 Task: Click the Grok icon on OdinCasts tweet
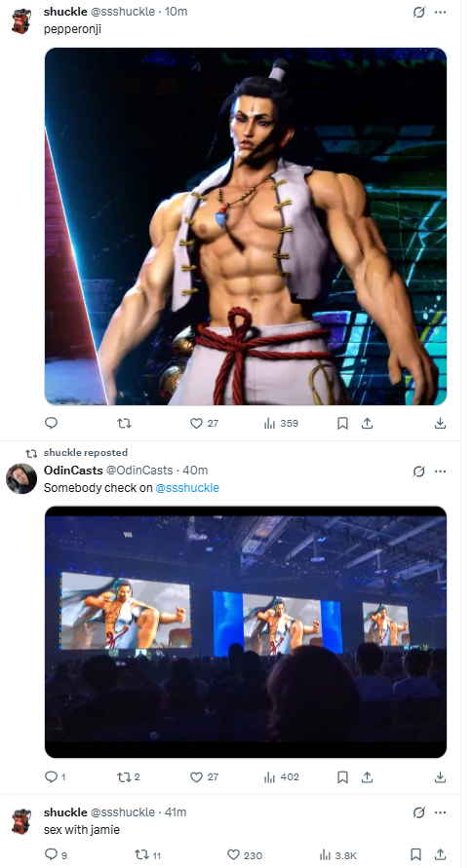(418, 472)
